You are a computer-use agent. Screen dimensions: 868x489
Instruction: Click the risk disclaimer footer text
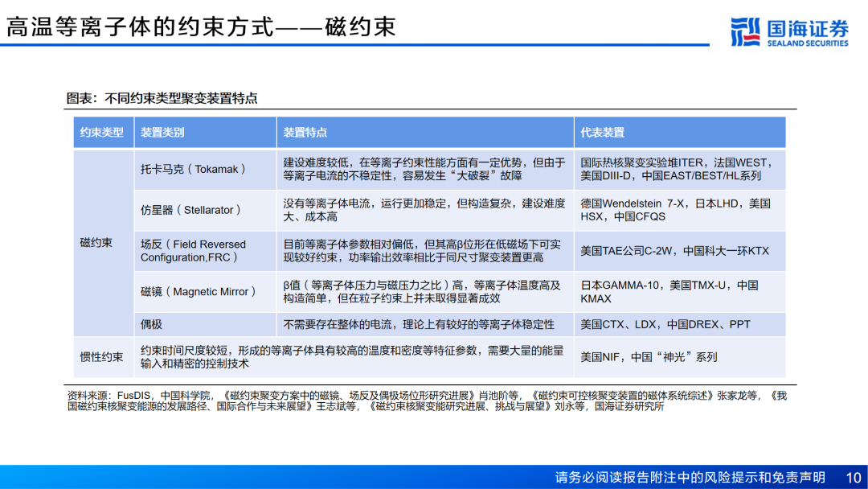click(x=690, y=478)
